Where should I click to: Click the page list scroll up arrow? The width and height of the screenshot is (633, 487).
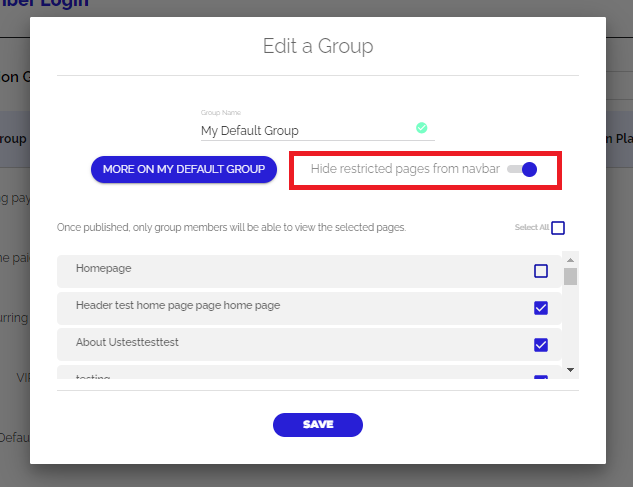(x=570, y=258)
